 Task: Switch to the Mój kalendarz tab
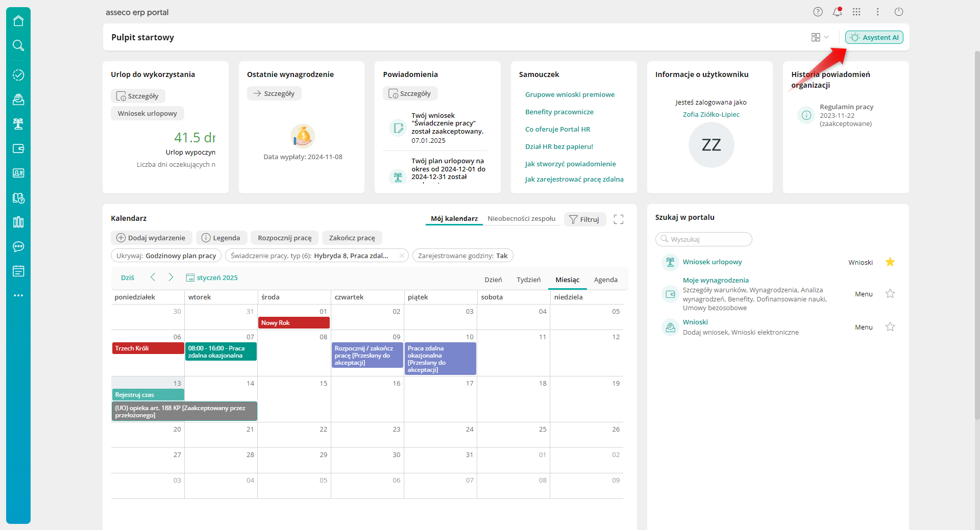coord(454,219)
